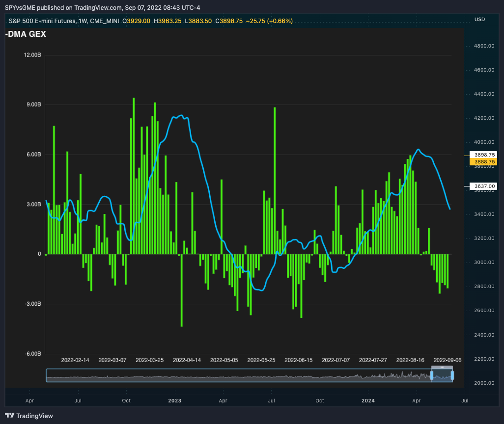Image resolution: width=504 pixels, height=424 pixels.
Task: Click the 4400.00 price axis label
Action: point(484,94)
